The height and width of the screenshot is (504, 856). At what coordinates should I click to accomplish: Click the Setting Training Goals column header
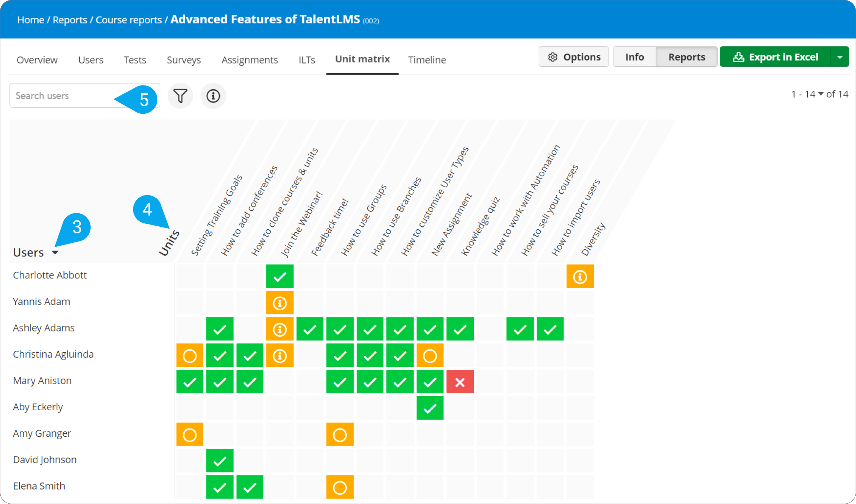216,216
